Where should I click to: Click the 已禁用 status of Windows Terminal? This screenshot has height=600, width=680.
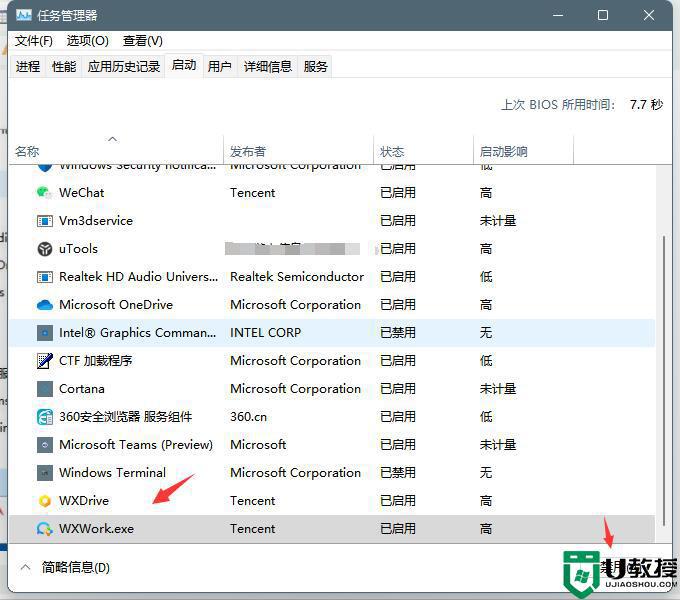[398, 473]
